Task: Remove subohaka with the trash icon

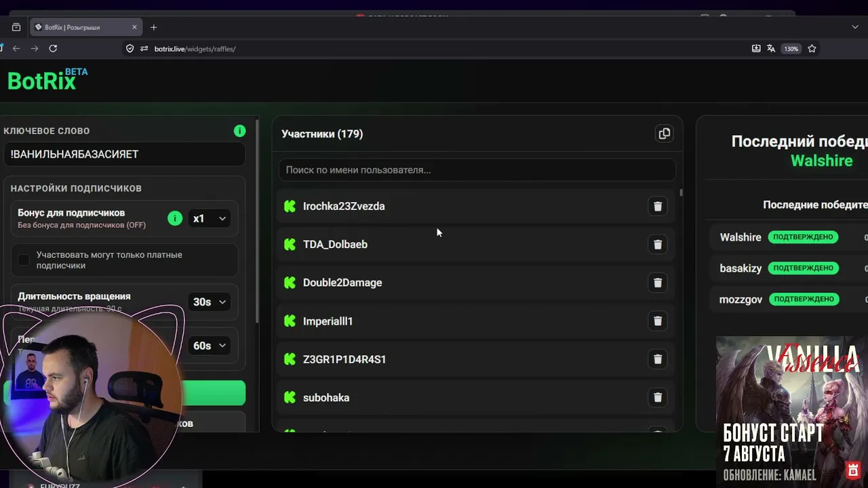Action: (x=657, y=397)
